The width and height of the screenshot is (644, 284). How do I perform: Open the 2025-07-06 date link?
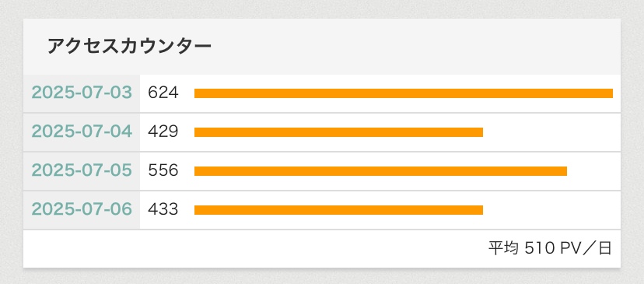coord(82,209)
